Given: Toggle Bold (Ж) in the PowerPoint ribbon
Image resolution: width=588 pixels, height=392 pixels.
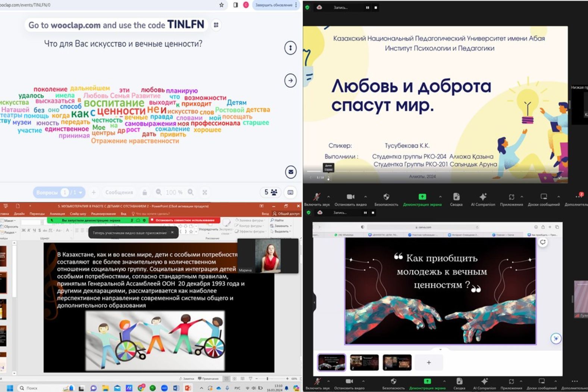Looking at the screenshot, I should pyautogui.click(x=24, y=230).
